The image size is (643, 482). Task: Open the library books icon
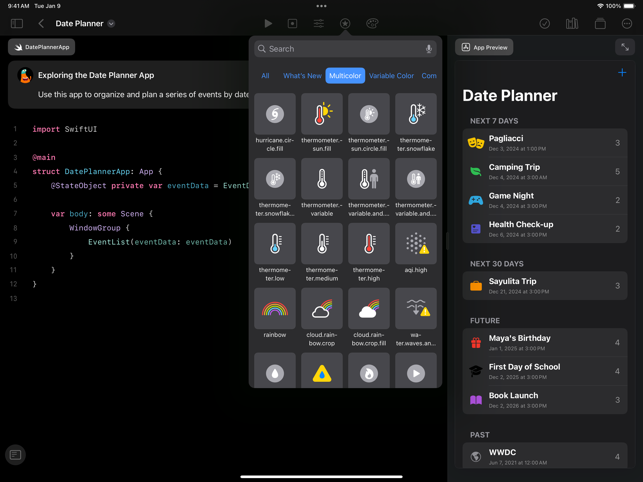pos(572,23)
